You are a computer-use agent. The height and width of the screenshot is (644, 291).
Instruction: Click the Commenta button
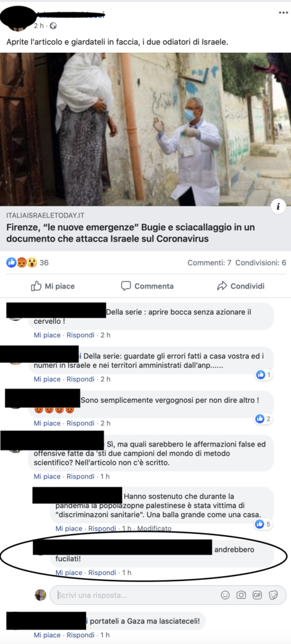pos(147,286)
